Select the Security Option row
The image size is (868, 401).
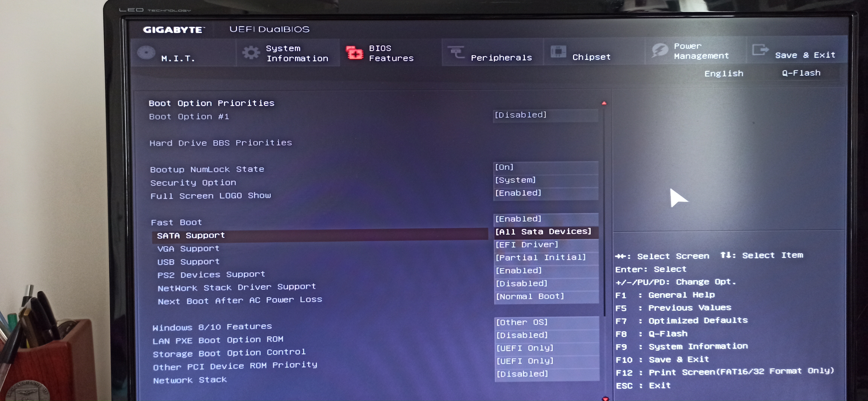point(193,183)
